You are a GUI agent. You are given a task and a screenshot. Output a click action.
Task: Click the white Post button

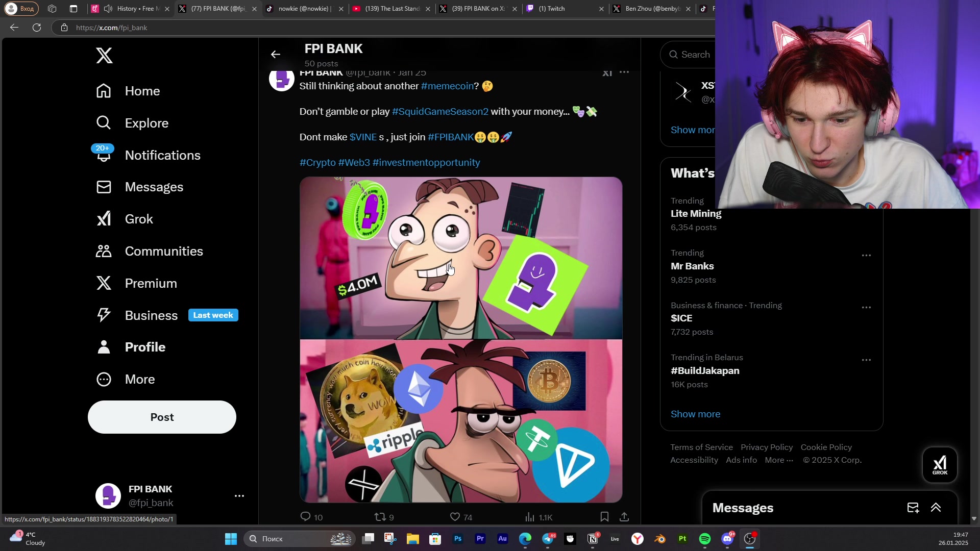(162, 417)
